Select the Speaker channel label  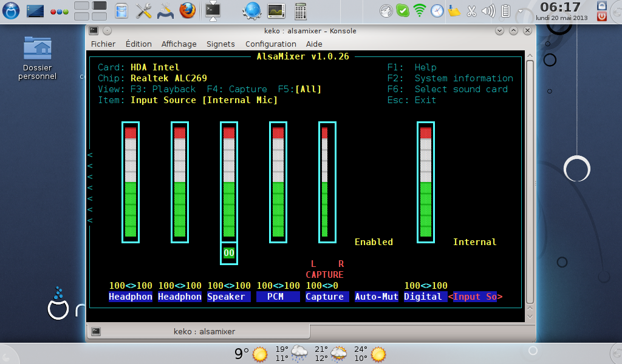click(x=228, y=297)
